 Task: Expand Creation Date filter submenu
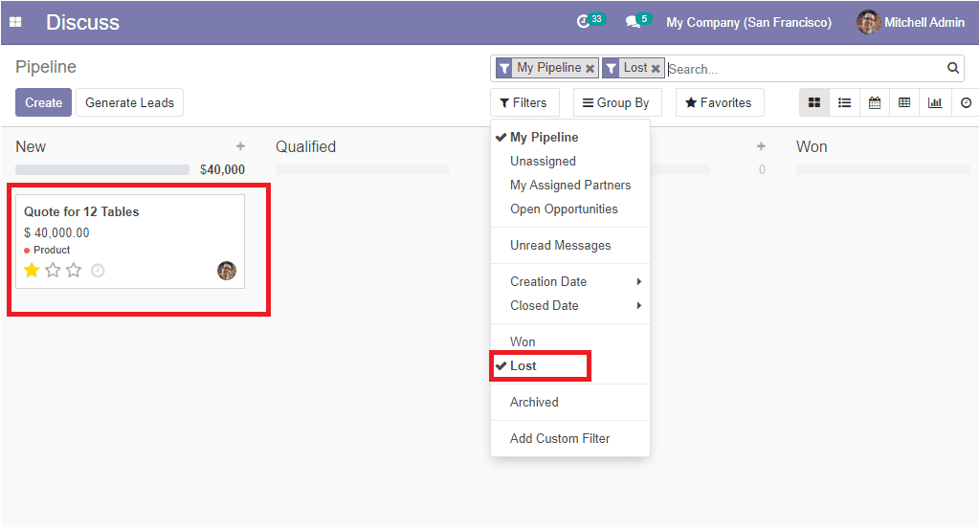570,282
